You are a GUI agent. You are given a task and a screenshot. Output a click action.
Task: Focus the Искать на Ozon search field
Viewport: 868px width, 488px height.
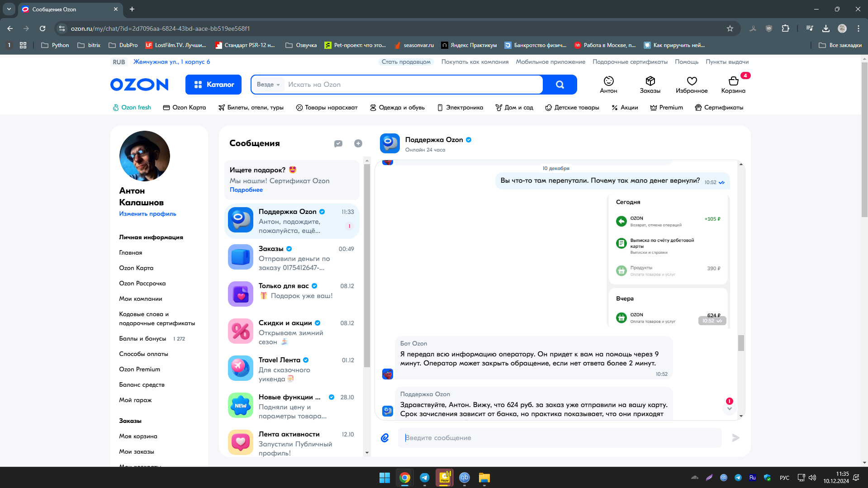[413, 85]
